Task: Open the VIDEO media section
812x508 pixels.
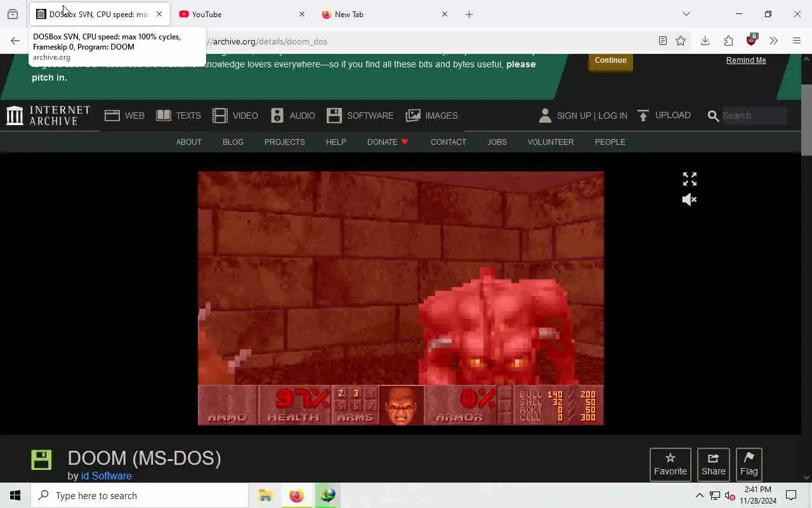Action: pyautogui.click(x=235, y=116)
